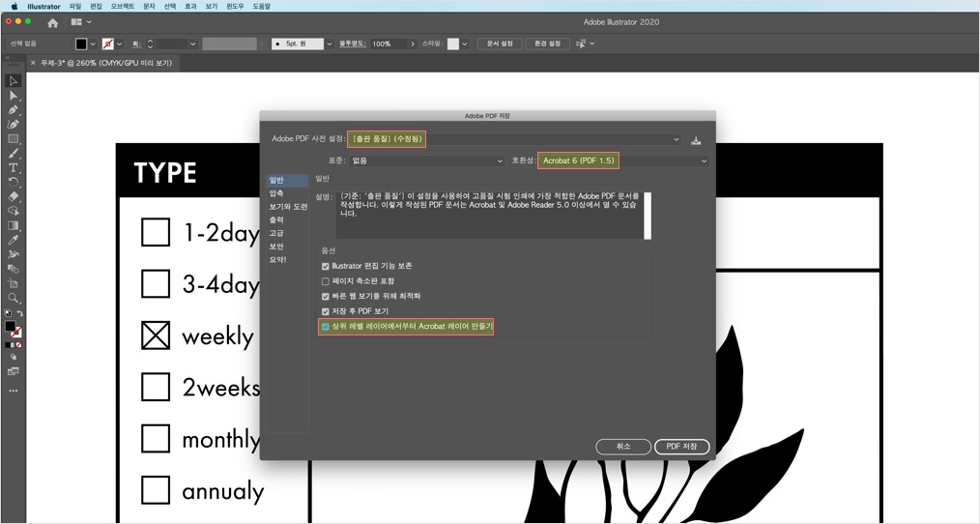This screenshot has height=524, width=980.
Task: Click the PDF 저장 button
Action: click(681, 447)
